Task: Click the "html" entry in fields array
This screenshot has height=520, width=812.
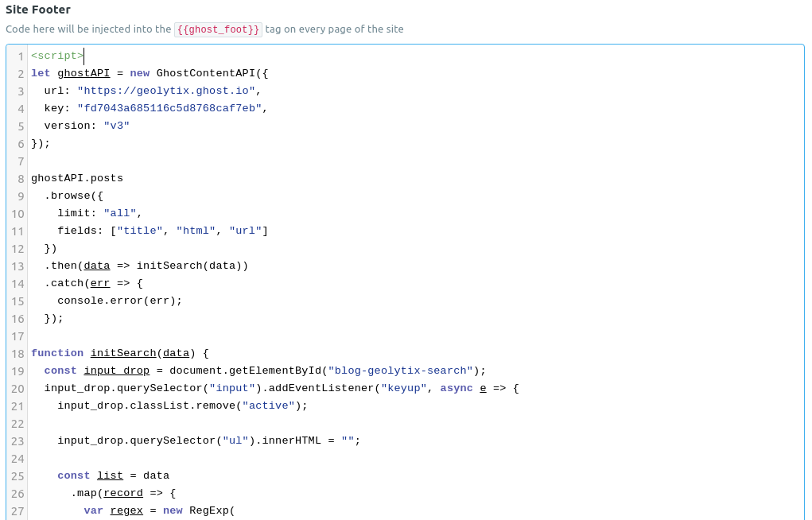Action: [x=196, y=231]
